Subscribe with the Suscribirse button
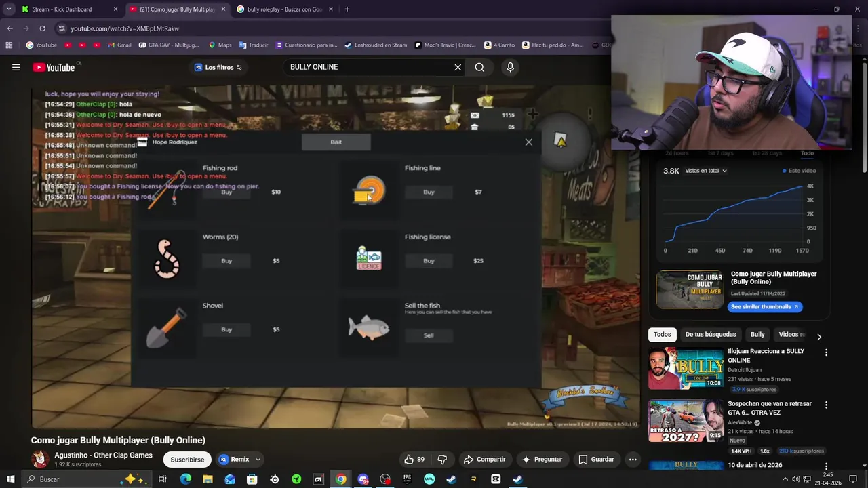The width and height of the screenshot is (868, 488). click(x=187, y=460)
